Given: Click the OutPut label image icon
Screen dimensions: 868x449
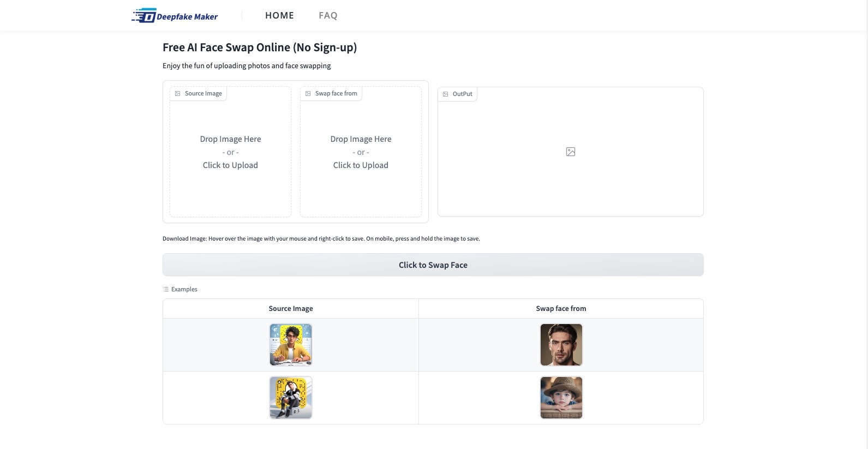Looking at the screenshot, I should pos(446,94).
